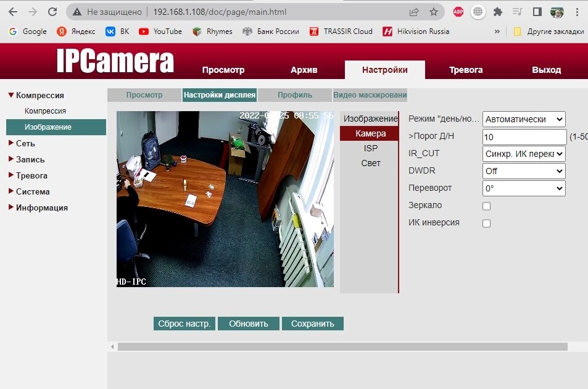The height and width of the screenshot is (389, 588).
Task: Enable the ИК инверсия checkbox
Action: pos(486,224)
